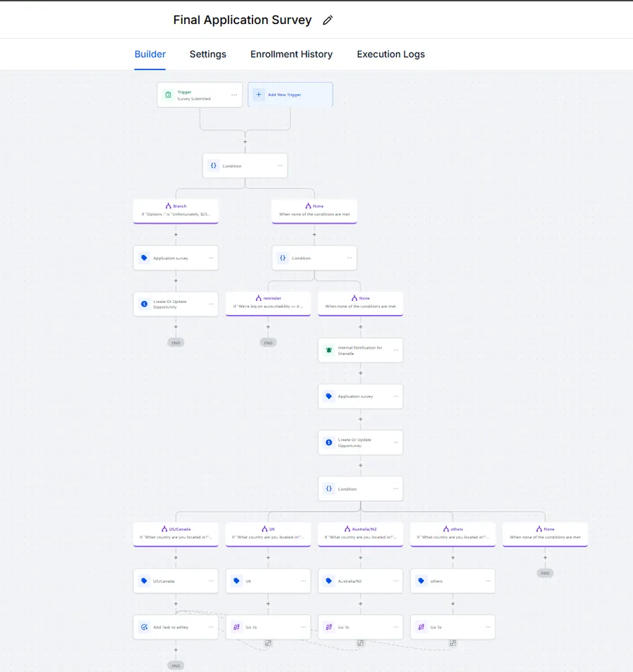633x672 pixels.
Task: Select the None branch next to the Unfortunately Branch
Action: pos(314,211)
